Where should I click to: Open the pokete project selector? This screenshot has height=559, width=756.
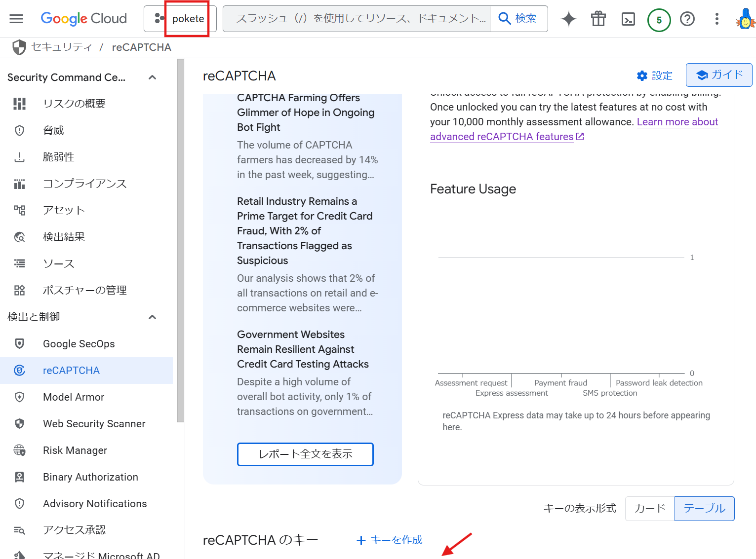tap(180, 19)
